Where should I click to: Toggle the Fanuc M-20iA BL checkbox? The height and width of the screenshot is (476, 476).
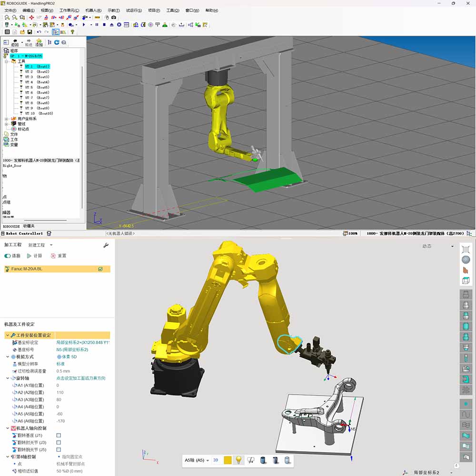100,269
